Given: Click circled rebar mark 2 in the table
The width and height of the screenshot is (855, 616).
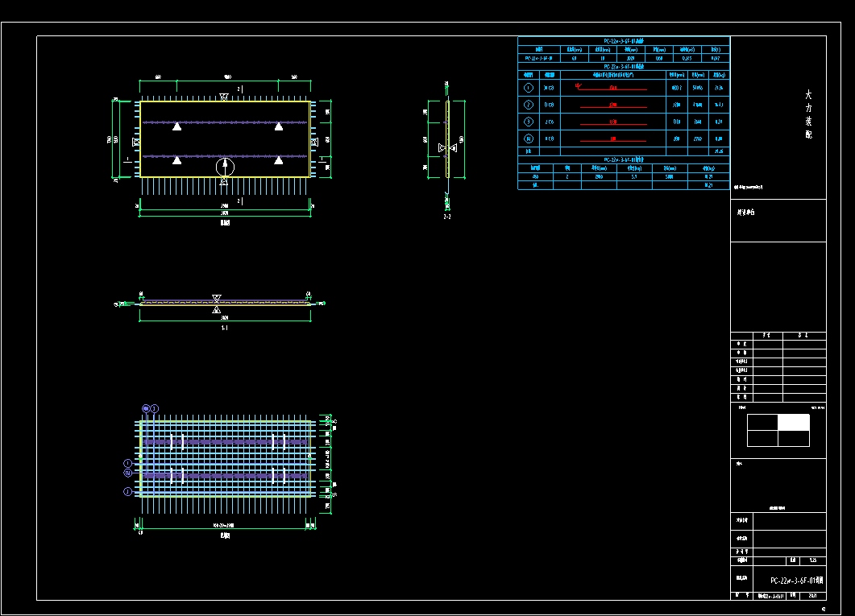Looking at the screenshot, I should point(528,105).
